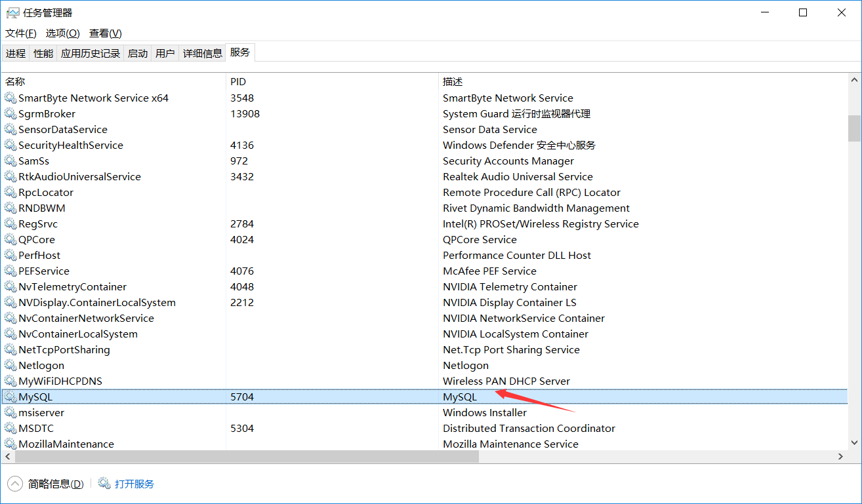Click the horizontal scrollbar right arrow
The height and width of the screenshot is (504, 862).
[x=840, y=456]
